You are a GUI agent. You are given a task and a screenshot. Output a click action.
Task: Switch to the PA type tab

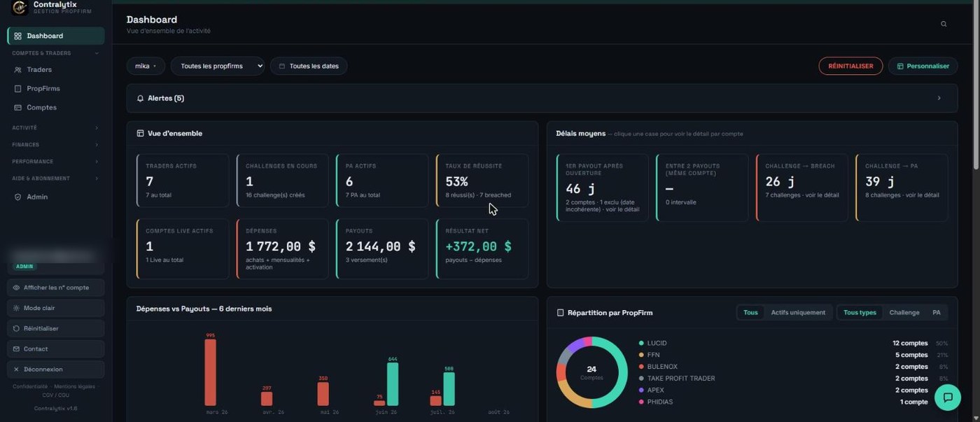(x=937, y=313)
